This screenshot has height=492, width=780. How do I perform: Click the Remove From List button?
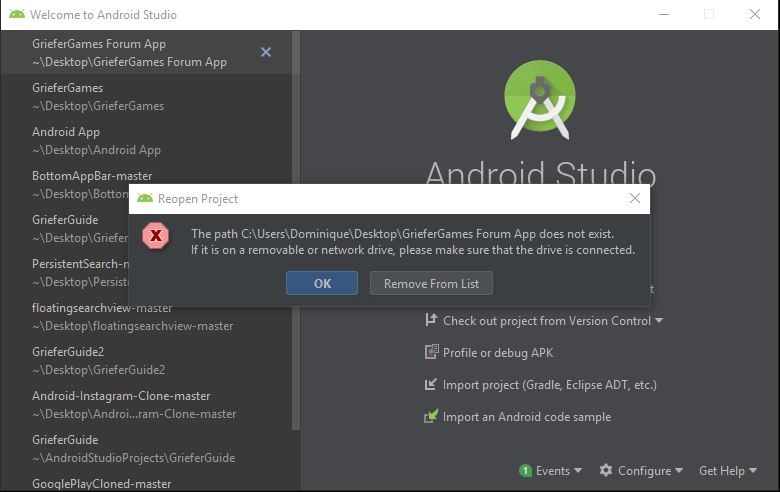431,283
